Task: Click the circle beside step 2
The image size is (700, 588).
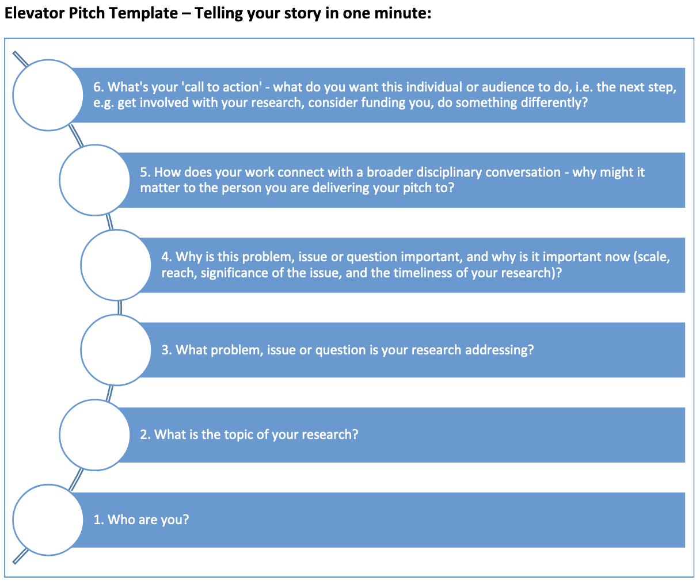Action: 95,435
